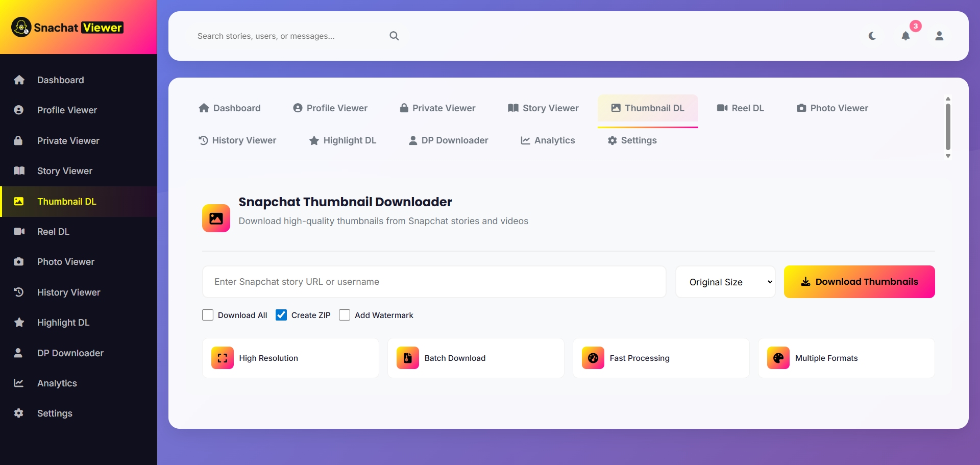Open History Viewer via the clock icon
The image size is (980, 465).
click(x=18, y=292)
